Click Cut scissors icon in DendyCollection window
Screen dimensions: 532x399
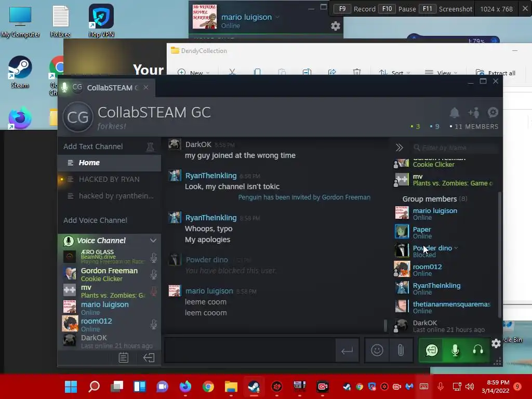click(232, 72)
